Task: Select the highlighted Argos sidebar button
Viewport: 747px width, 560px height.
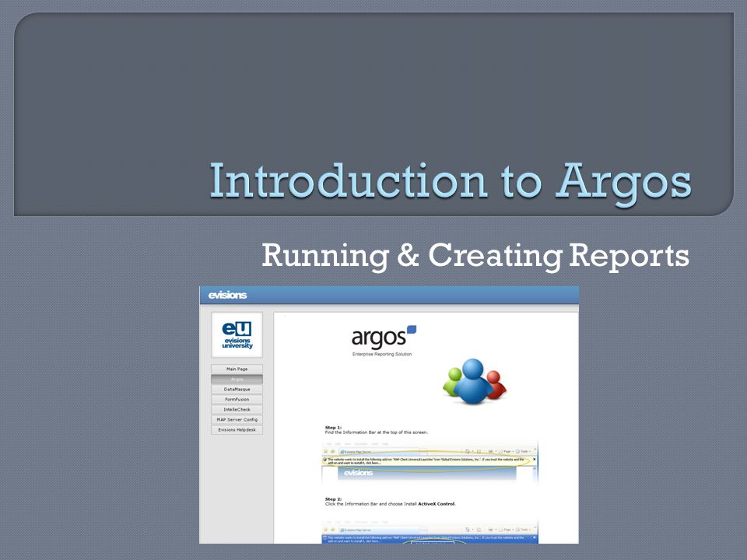Action: coord(237,379)
